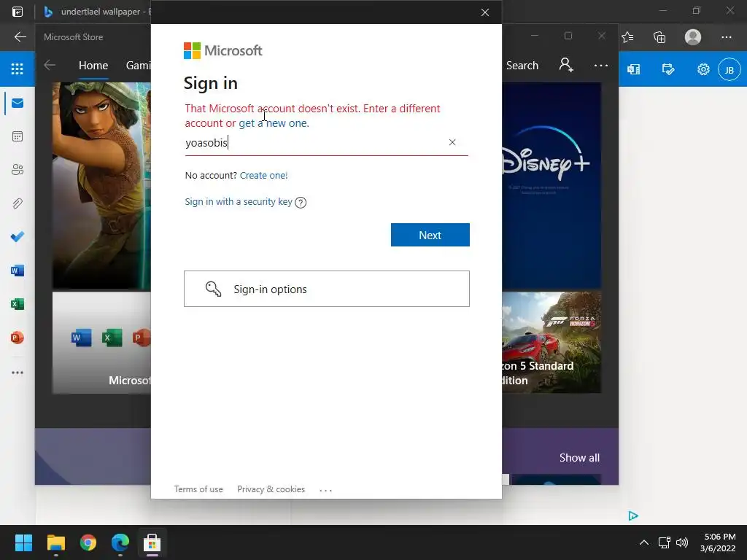The width and height of the screenshot is (747, 560).
Task: Launch Word from Outlook sidebar
Action: [x=18, y=271]
